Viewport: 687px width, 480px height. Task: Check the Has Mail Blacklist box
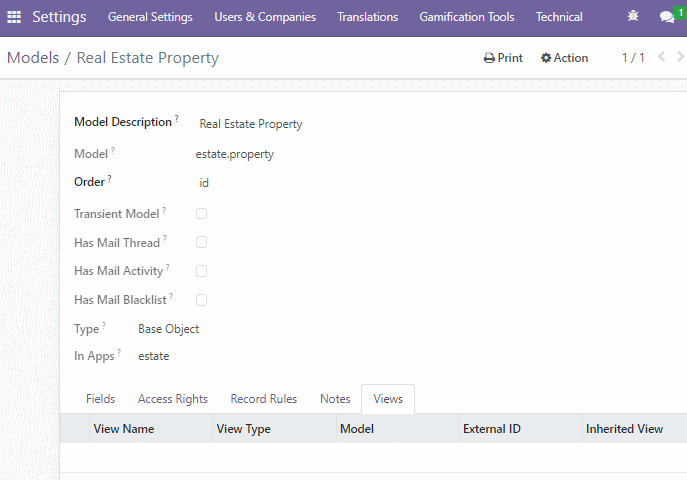click(202, 300)
